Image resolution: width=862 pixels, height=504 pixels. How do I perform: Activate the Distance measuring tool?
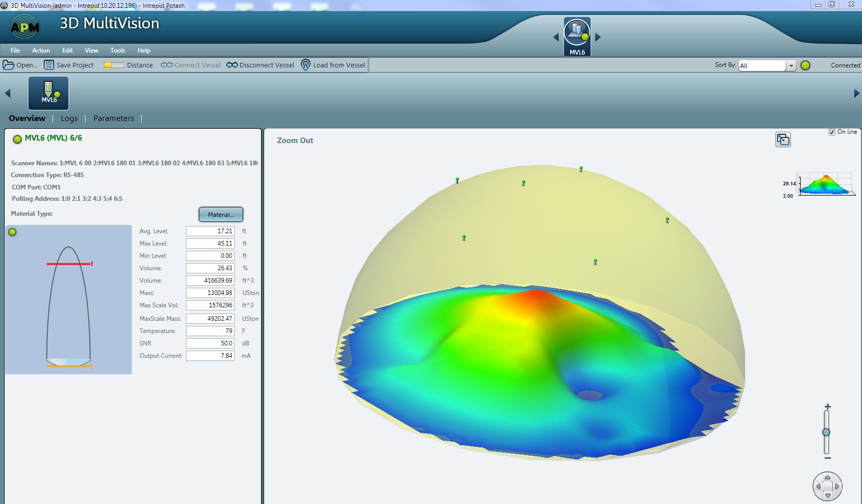click(128, 65)
